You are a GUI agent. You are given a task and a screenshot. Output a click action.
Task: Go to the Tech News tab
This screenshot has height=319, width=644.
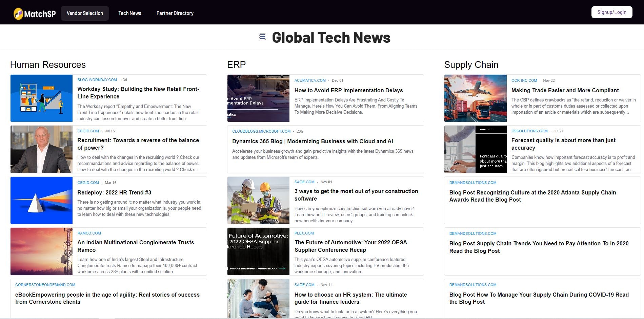pos(130,13)
